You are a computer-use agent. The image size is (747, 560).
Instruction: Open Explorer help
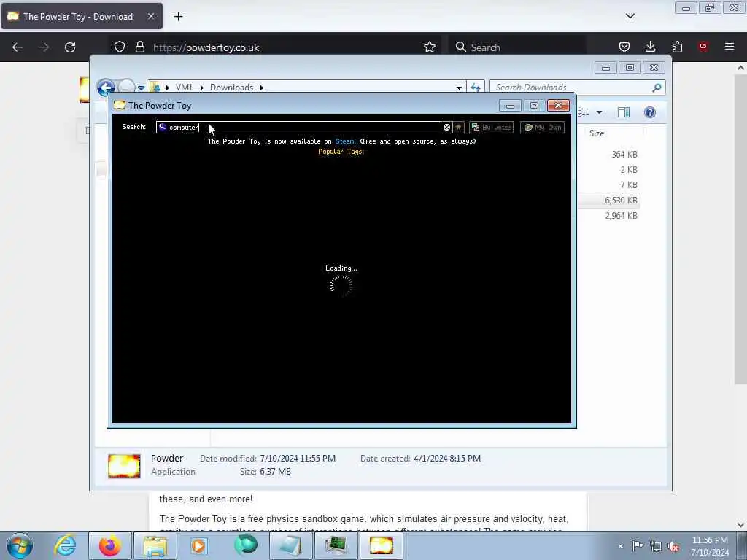pyautogui.click(x=650, y=112)
